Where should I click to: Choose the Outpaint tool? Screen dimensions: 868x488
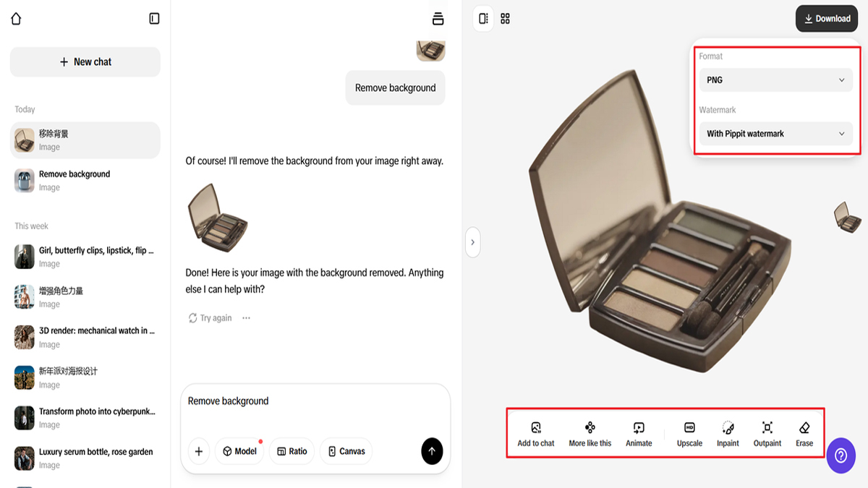point(767,434)
